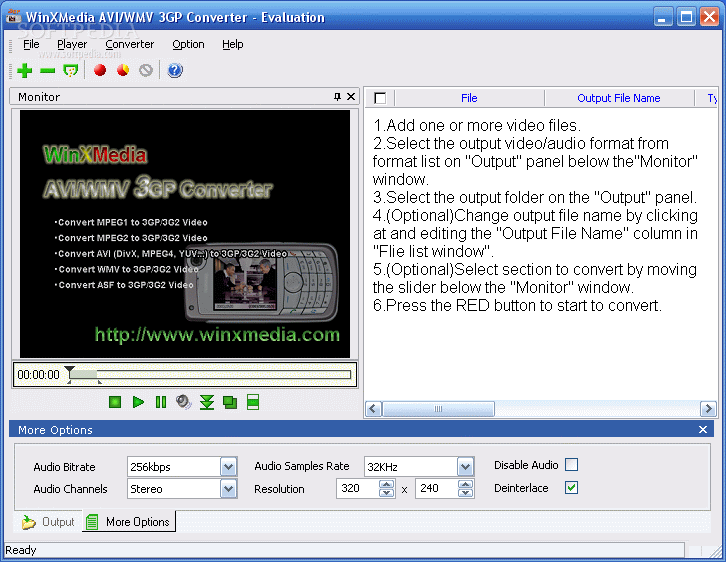726x562 pixels.
Task: Increase the resolution height 240 stepper
Action: click(466, 484)
